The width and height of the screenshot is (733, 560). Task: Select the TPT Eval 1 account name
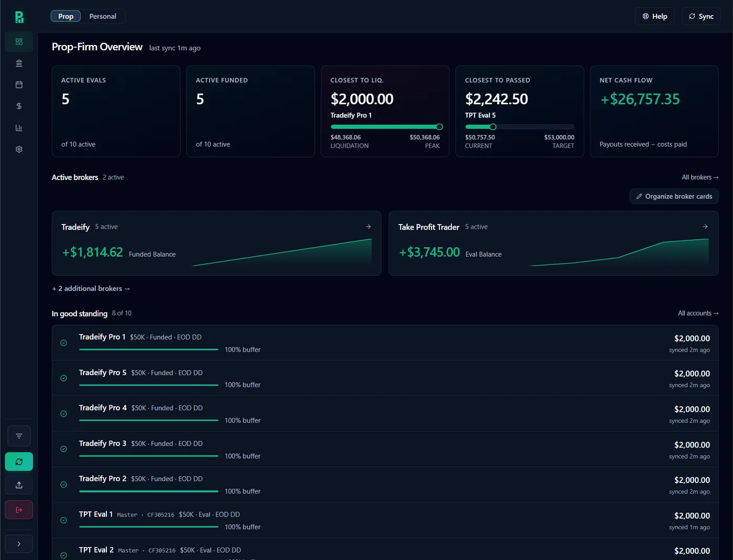96,514
